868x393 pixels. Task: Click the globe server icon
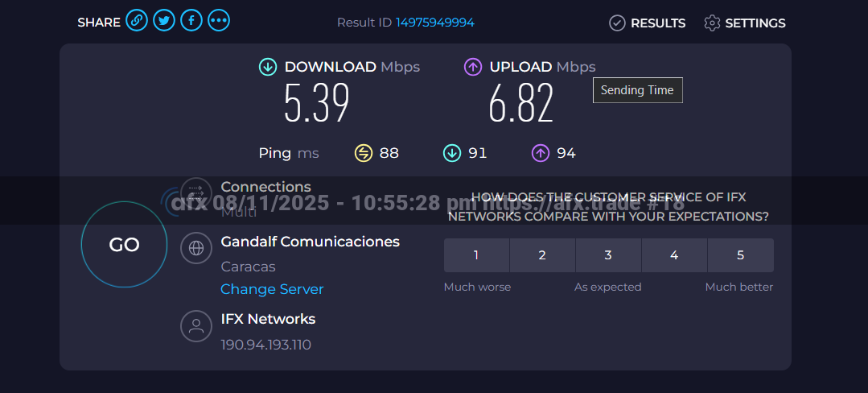pyautogui.click(x=195, y=248)
